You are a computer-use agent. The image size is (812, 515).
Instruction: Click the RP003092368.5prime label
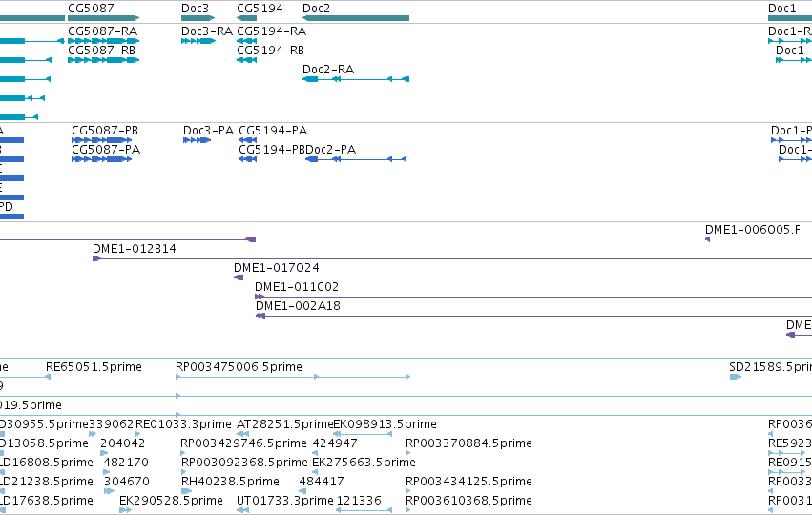[244, 463]
